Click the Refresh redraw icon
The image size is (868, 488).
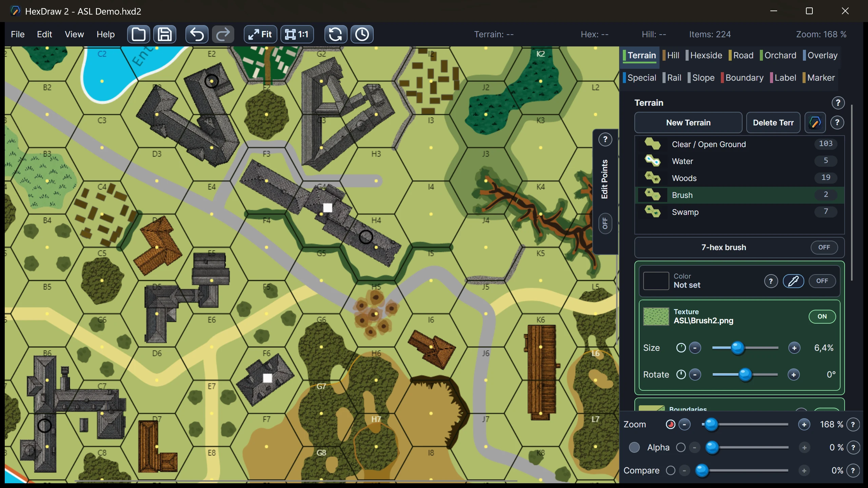coord(336,34)
